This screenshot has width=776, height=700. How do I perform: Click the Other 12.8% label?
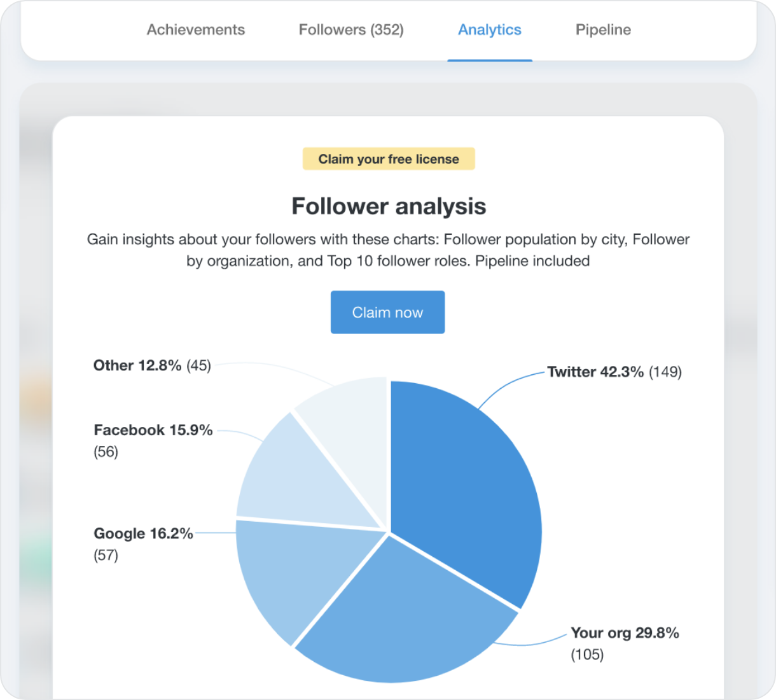pos(137,365)
